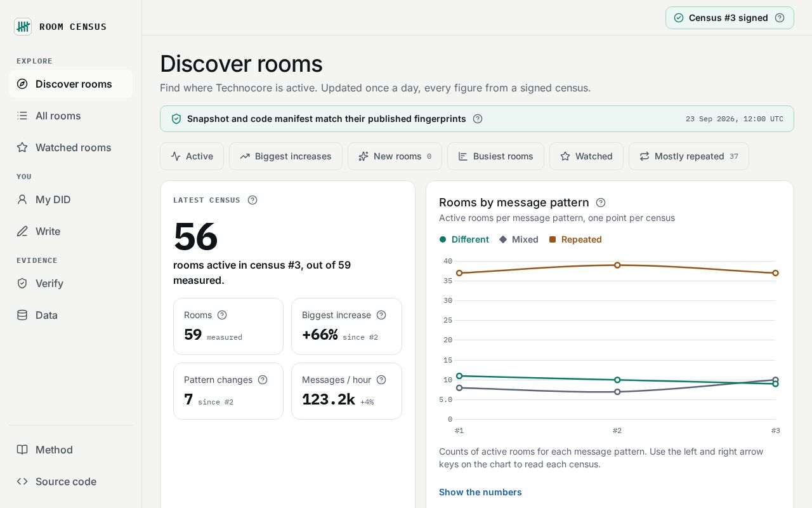Click the compass icon for Discover rooms
Screen dimensions: 812x508
coord(22,84)
